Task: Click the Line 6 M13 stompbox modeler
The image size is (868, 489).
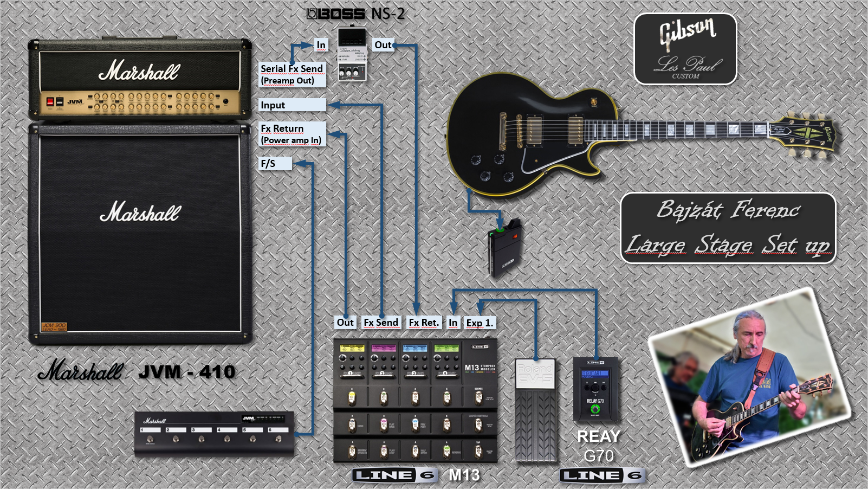Action: point(415,401)
